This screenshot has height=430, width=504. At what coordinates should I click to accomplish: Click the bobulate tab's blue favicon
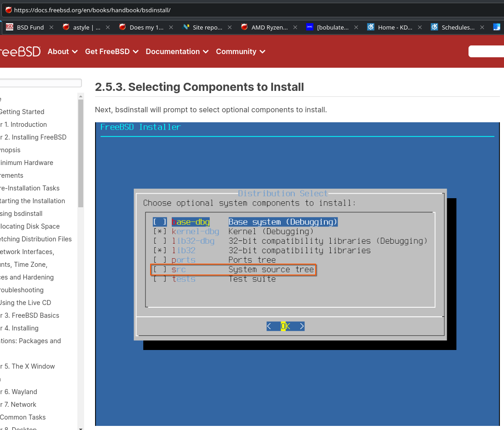pyautogui.click(x=310, y=27)
